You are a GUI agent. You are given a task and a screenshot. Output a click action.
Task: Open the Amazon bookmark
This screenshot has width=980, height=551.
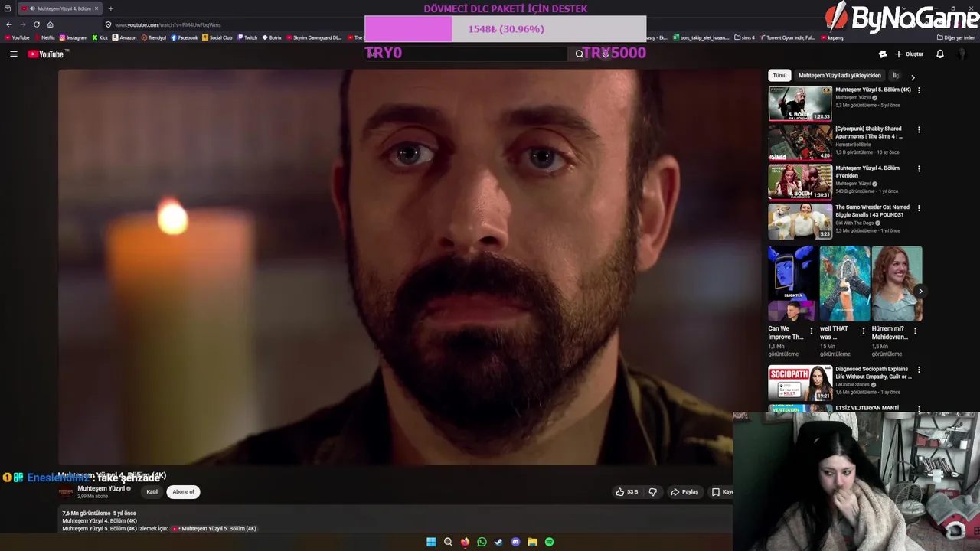(x=125, y=37)
